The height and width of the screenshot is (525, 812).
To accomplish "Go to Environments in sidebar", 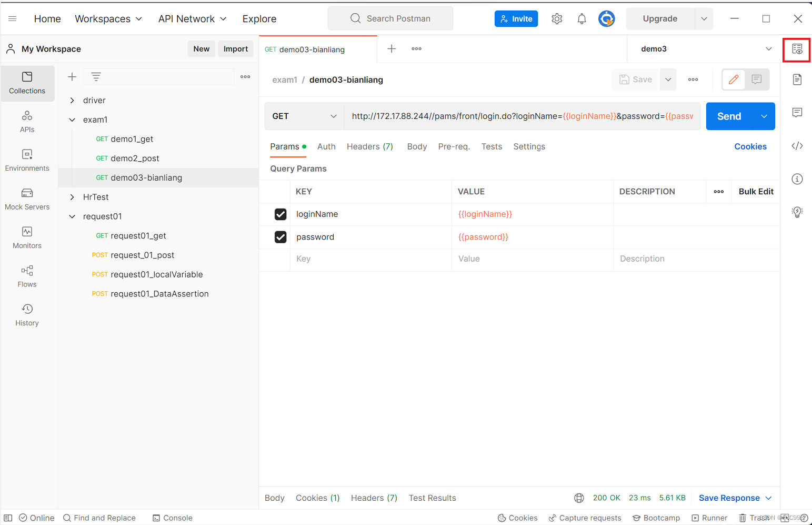I will click(x=27, y=161).
